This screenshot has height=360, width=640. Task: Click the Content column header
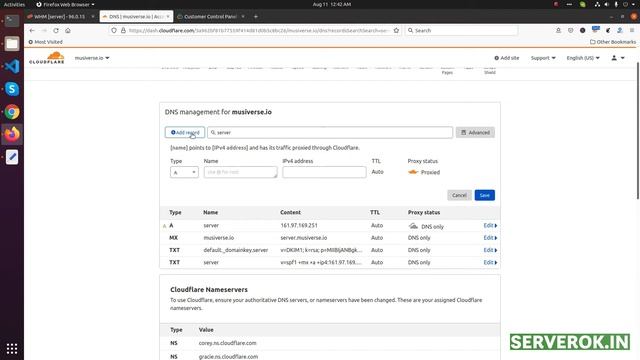[290, 212]
